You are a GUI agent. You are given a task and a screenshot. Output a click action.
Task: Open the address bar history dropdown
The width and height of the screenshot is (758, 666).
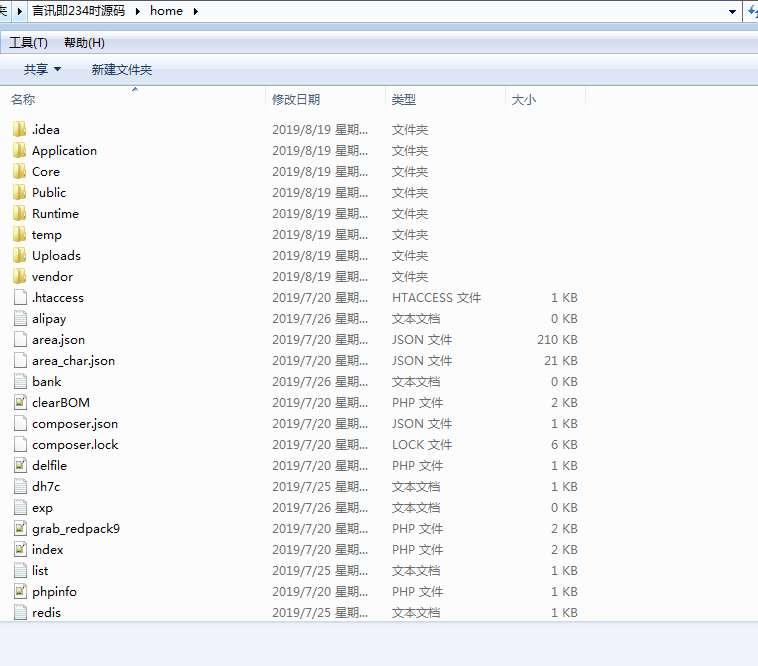pos(732,12)
